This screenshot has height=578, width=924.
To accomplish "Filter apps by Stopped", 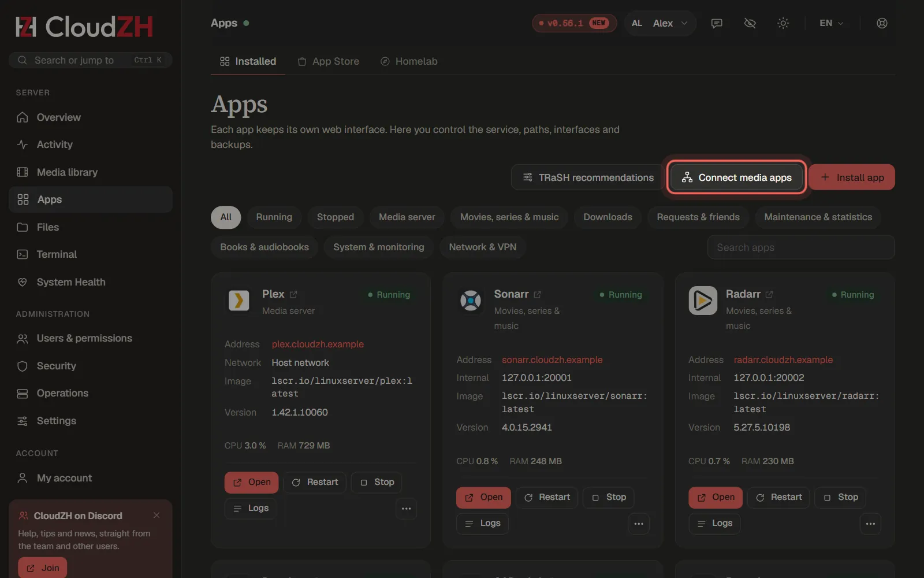I will (336, 217).
